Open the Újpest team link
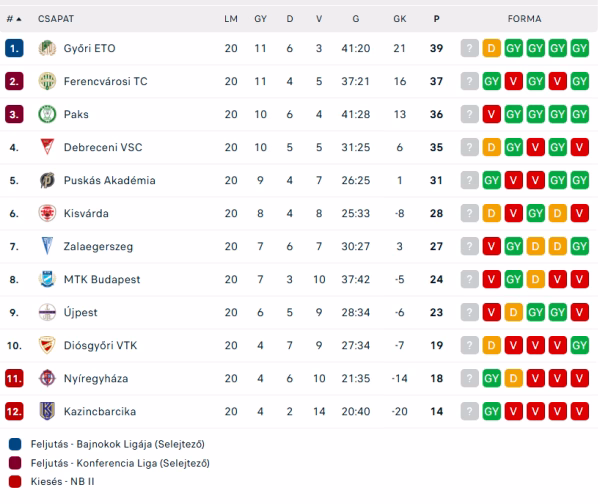This screenshot has width=600, height=504. click(x=81, y=312)
